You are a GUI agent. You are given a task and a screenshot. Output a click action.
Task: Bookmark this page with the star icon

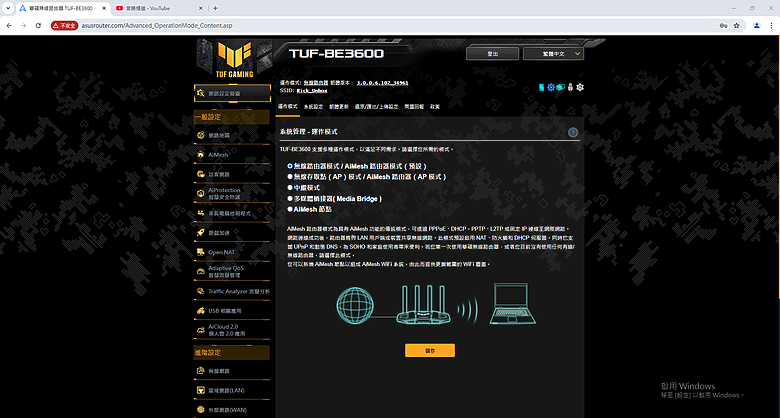point(737,25)
